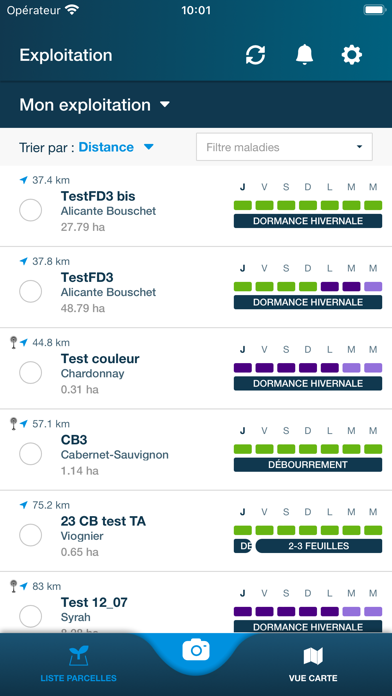Open settings gear icon
This screenshot has width=392, height=696.
[352, 55]
